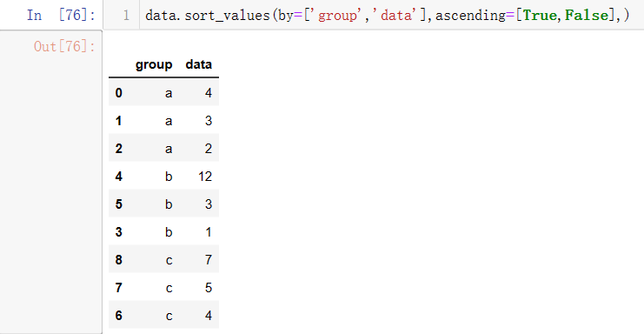Click the word True in the code
The image size is (644, 334).
(x=539, y=15)
